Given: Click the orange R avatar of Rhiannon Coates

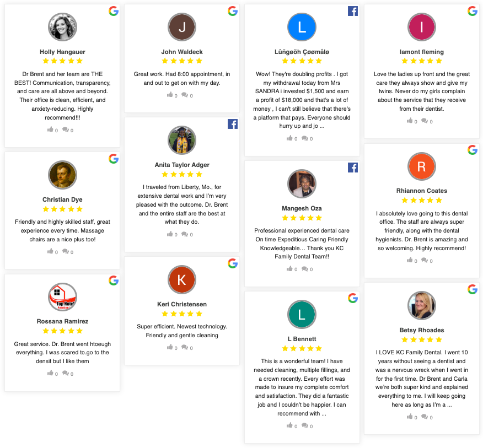Looking at the screenshot, I should pyautogui.click(x=422, y=166).
